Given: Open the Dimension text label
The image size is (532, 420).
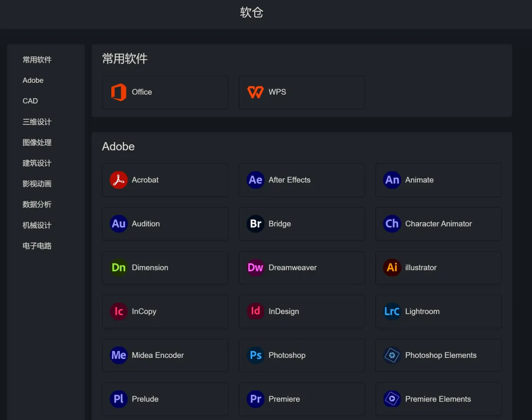Looking at the screenshot, I should point(150,268).
